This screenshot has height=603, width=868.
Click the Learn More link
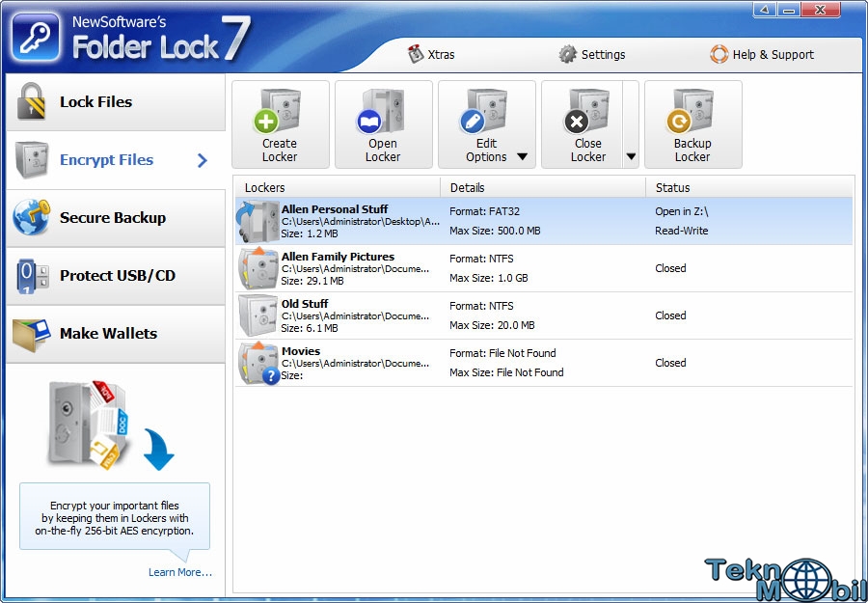180,572
